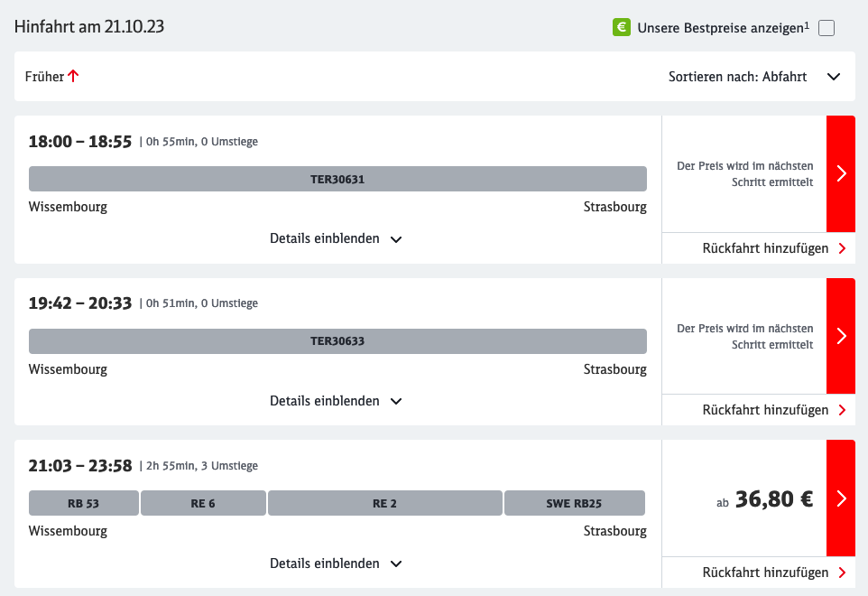
Task: Select the 21:03 connection red arrow button
Action: tap(841, 498)
